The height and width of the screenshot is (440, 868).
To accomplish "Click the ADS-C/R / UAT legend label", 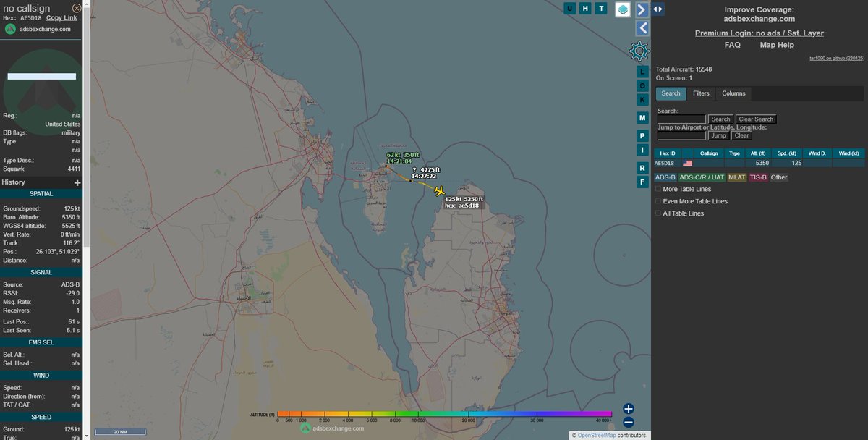I will tap(702, 177).
